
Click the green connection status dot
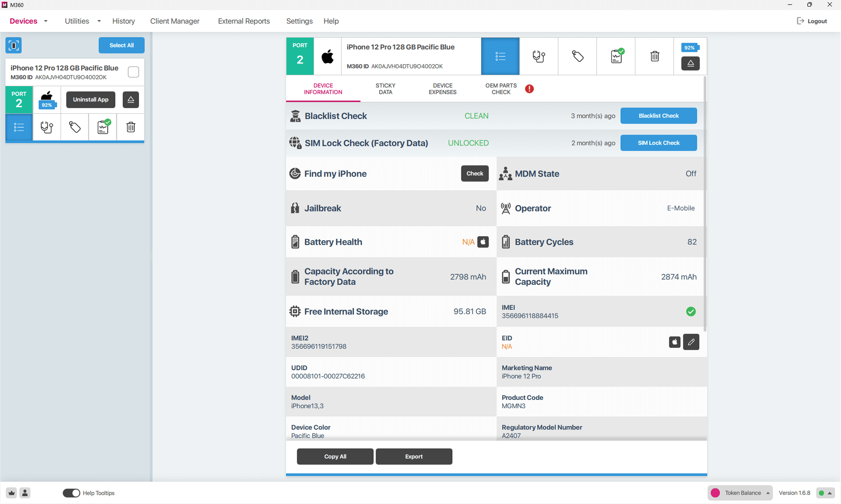tap(821, 493)
